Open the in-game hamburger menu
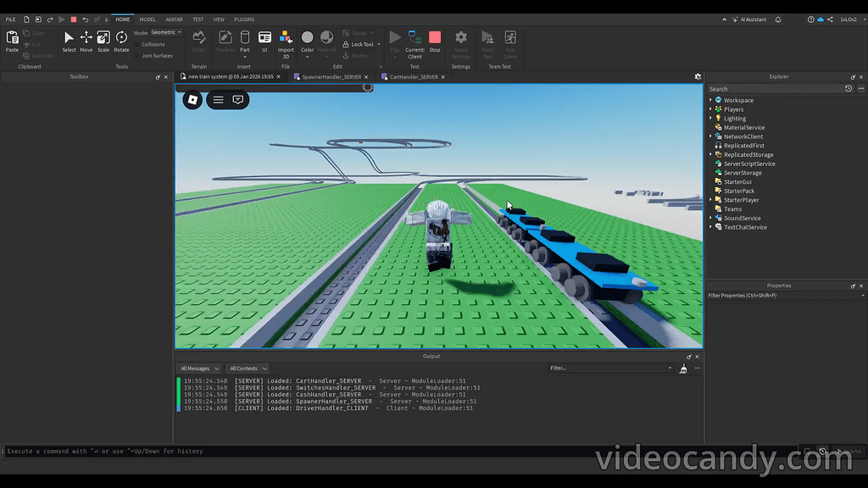This screenshot has height=488, width=868. pos(218,100)
